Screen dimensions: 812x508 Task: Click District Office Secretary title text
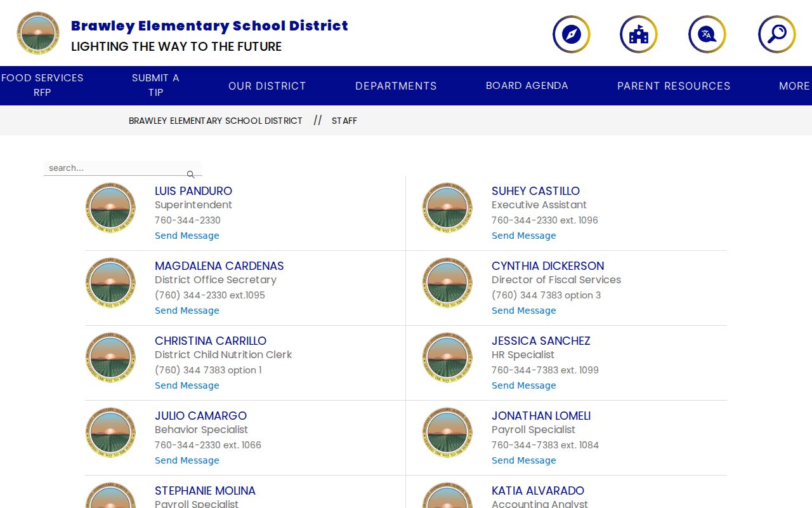216,280
